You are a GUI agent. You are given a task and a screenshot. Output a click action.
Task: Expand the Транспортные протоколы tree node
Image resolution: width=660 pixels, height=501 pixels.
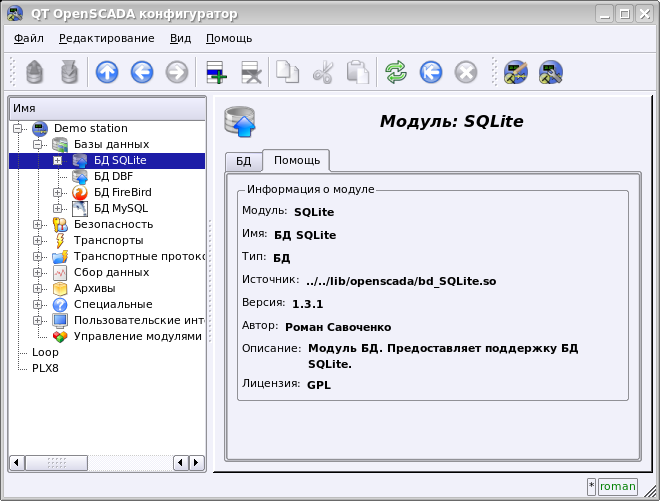pyautogui.click(x=37, y=256)
